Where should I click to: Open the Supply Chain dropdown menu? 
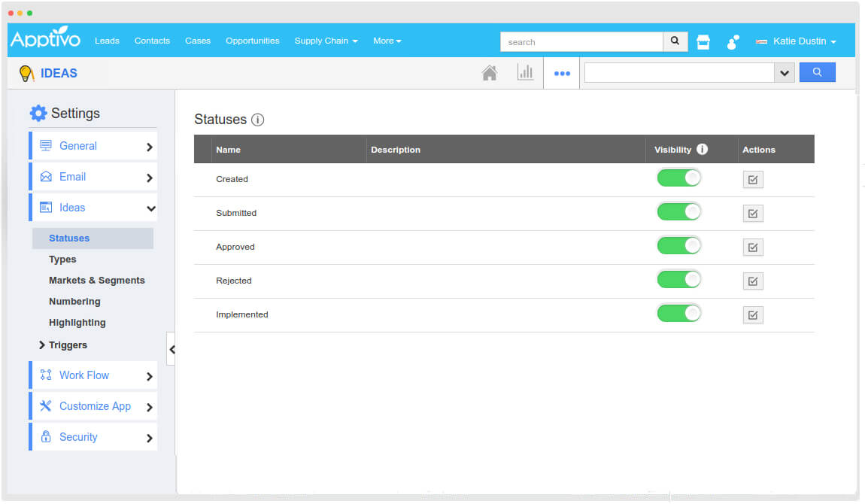click(x=326, y=41)
